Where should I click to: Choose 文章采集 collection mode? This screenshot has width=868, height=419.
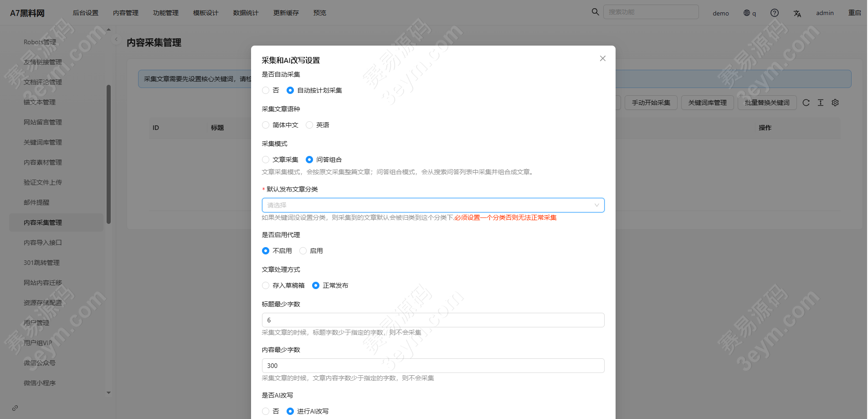pos(266,160)
